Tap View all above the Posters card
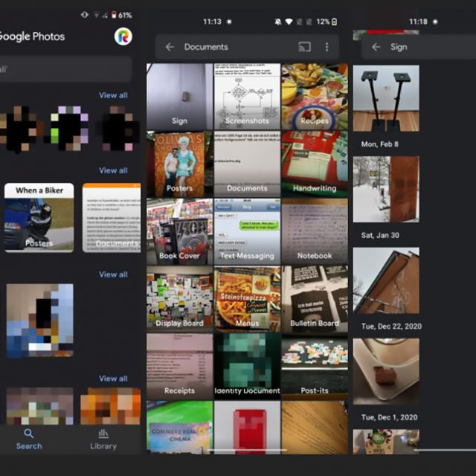Image resolution: width=476 pixels, height=476 pixels. pos(113,170)
